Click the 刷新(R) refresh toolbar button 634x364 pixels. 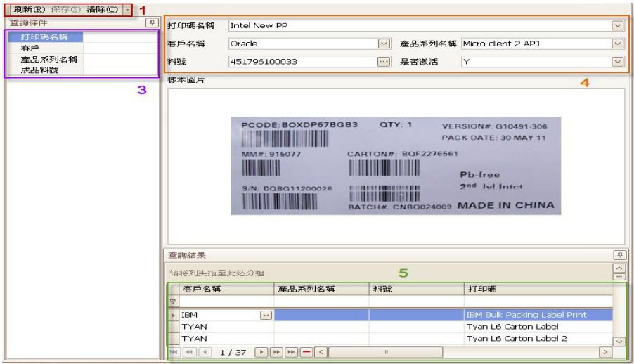point(29,10)
